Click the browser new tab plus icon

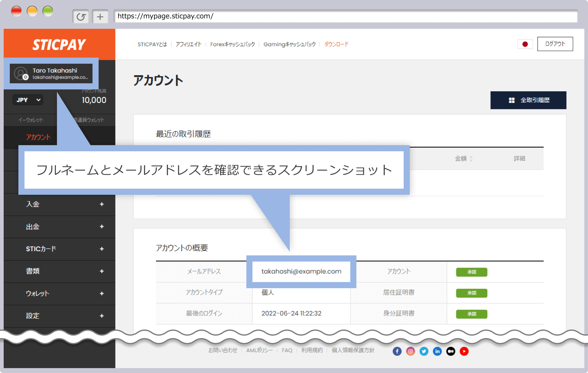(x=100, y=17)
